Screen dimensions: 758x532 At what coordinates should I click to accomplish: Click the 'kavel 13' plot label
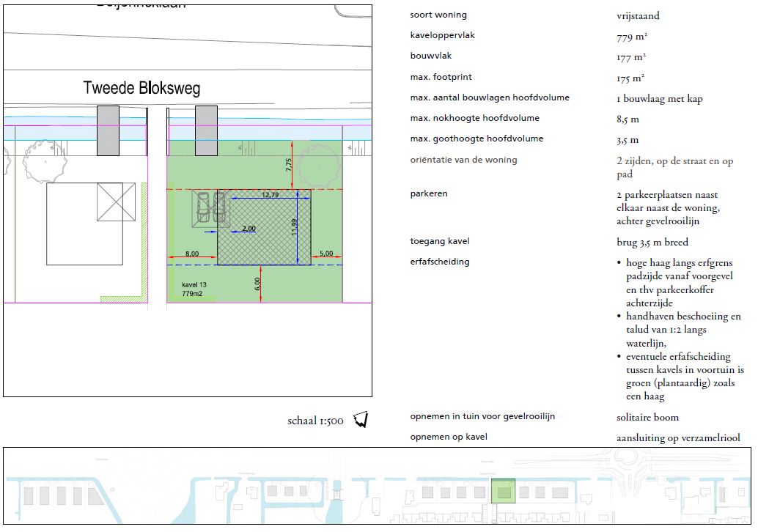[194, 284]
